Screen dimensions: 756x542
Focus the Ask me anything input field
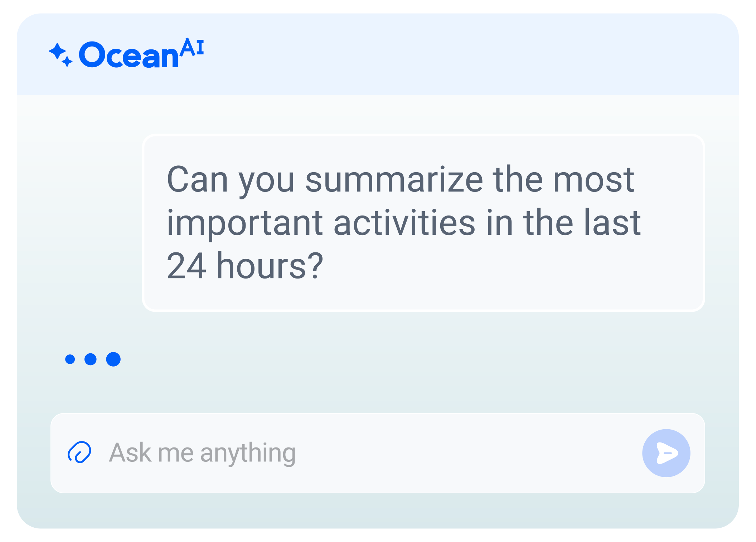coord(358,453)
